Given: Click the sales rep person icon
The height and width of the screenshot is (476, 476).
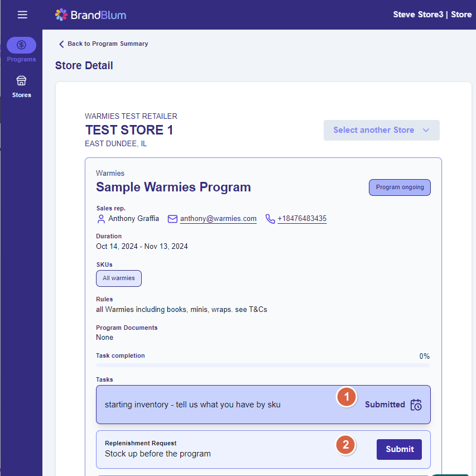Looking at the screenshot, I should 101,219.
